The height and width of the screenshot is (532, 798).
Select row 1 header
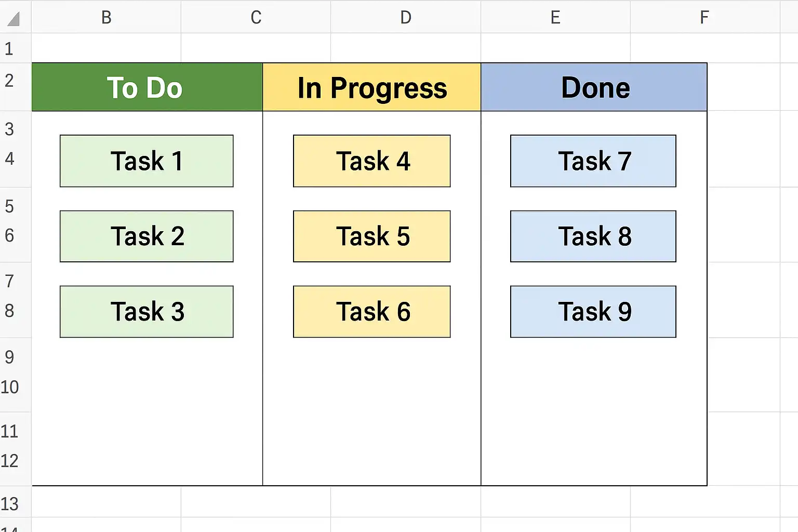pyautogui.click(x=9, y=48)
